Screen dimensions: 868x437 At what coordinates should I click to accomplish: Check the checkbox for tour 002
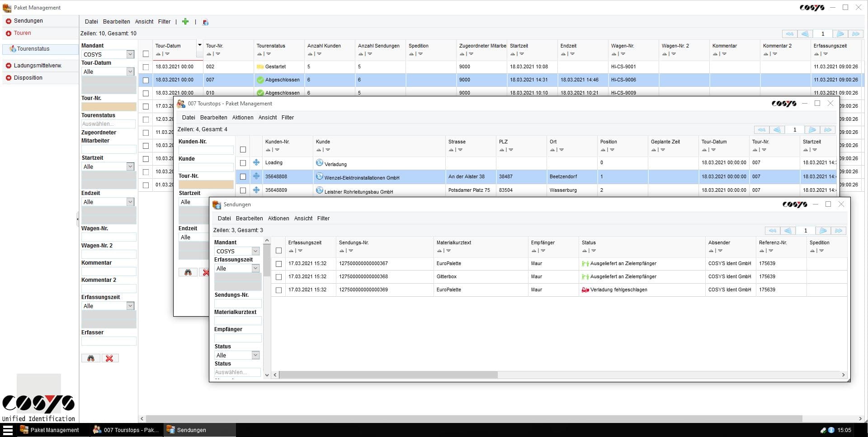pyautogui.click(x=146, y=66)
